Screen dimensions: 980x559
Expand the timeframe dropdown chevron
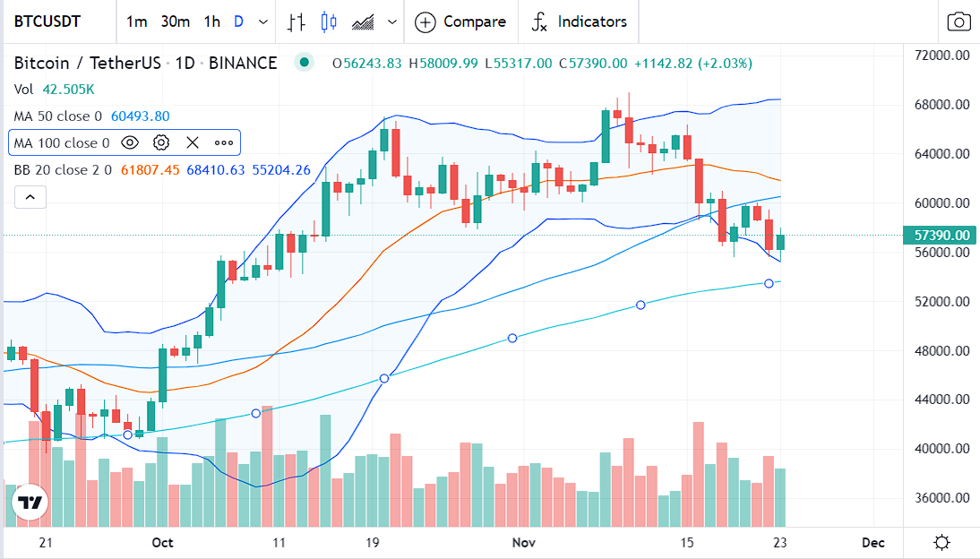262,21
